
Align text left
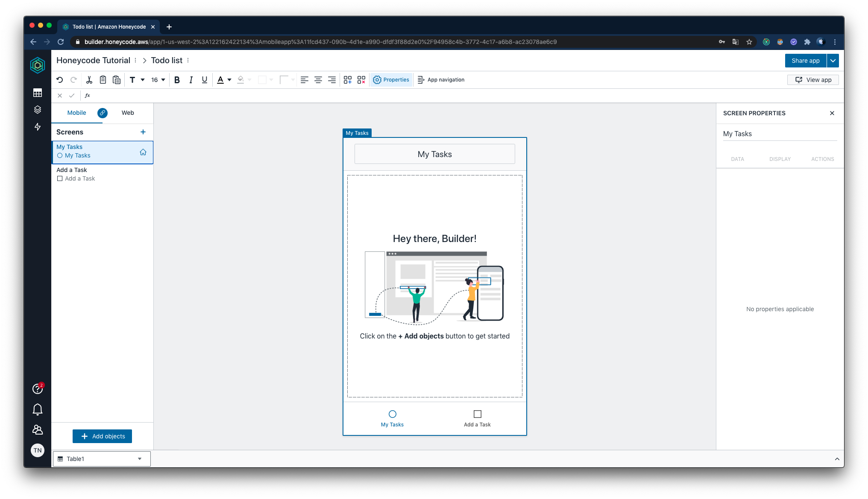tap(304, 80)
